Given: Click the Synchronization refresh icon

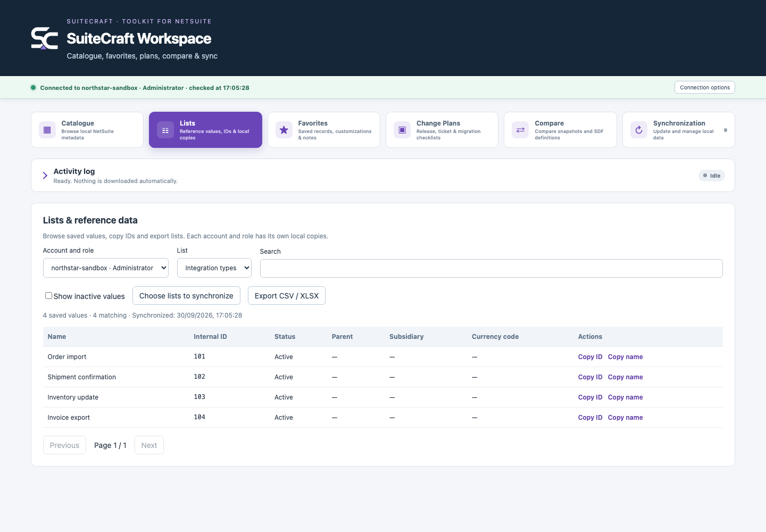Looking at the screenshot, I should (x=639, y=130).
